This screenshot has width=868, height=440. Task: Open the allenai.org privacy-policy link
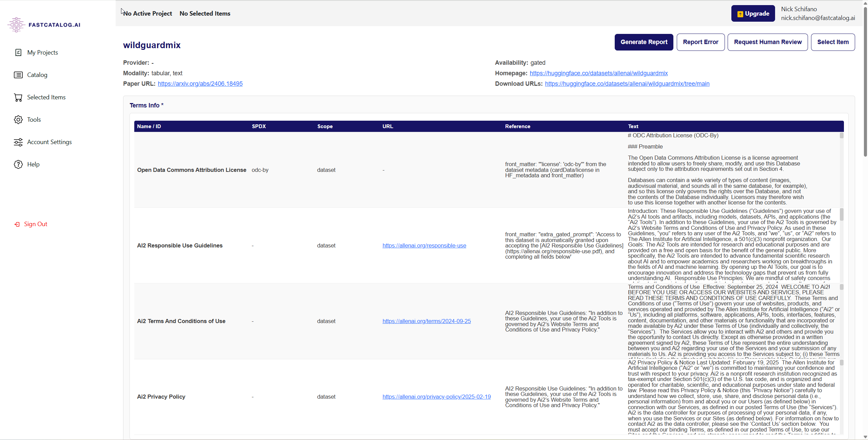[x=436, y=397]
